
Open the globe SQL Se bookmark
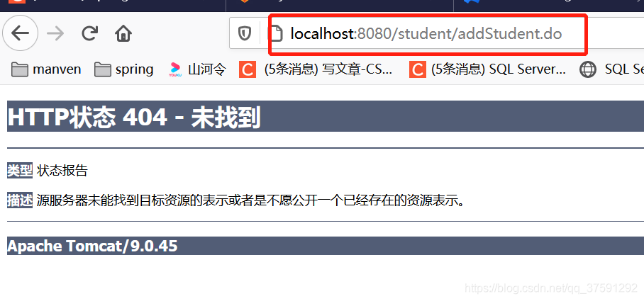tap(611, 69)
